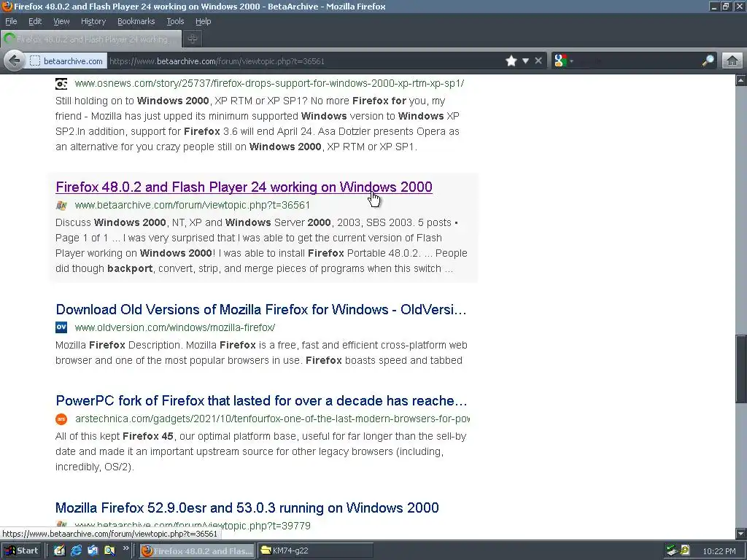The width and height of the screenshot is (747, 560).
Task: Launch Internet Explorer from Quick Launch
Action: 76,551
